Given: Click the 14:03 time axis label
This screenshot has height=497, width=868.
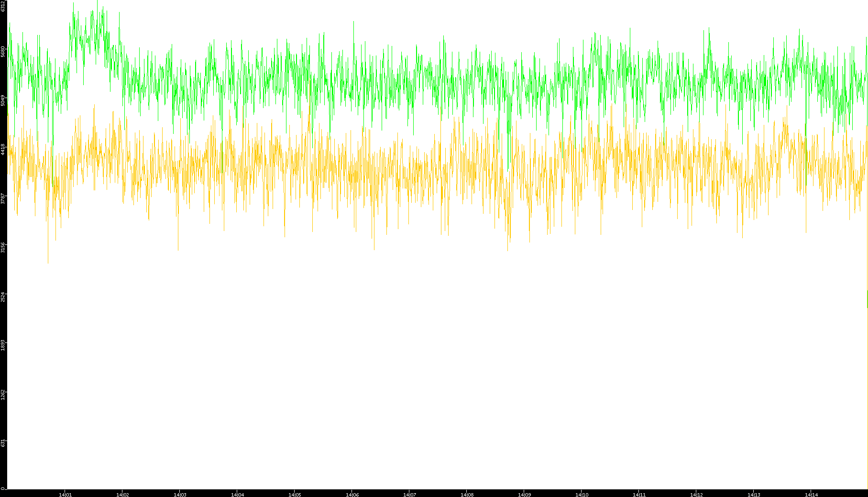Looking at the screenshot, I should (180, 495).
